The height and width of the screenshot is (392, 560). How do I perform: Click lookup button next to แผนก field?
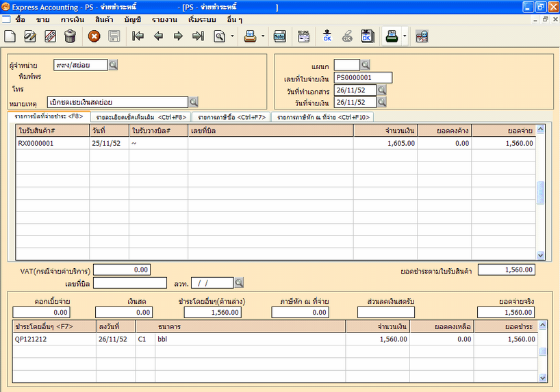coord(366,65)
